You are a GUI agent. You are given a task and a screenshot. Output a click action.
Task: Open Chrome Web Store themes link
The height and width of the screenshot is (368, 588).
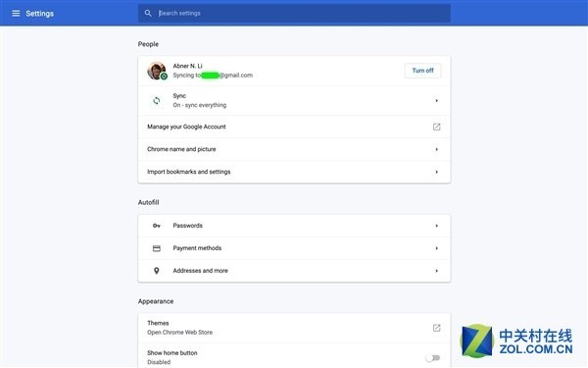coord(179,333)
